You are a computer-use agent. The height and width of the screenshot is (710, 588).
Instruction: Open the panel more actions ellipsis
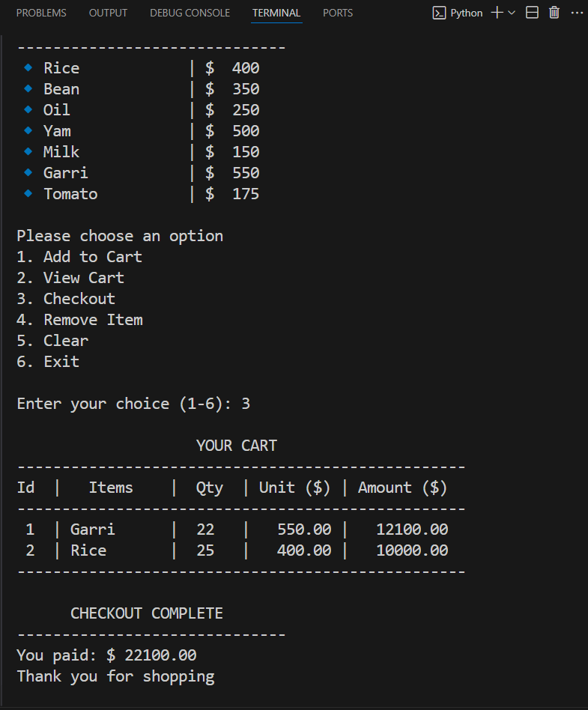[577, 13]
